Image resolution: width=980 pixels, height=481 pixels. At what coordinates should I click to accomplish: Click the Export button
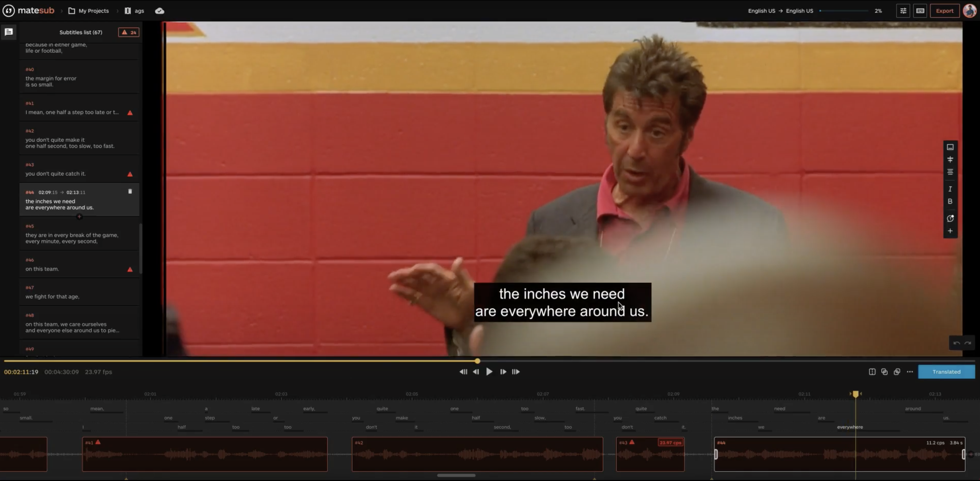click(x=944, y=11)
